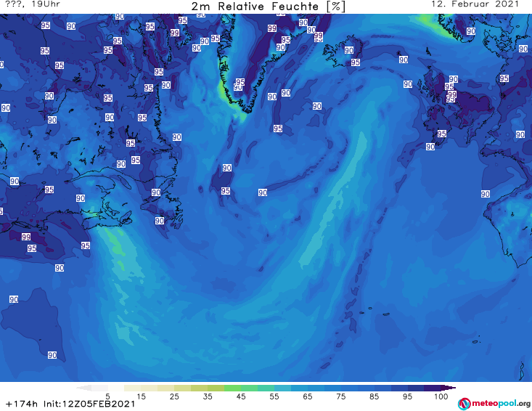Select the 'Init:12Z05FEB2021' initialization label
532x411 pixels.
(89, 404)
